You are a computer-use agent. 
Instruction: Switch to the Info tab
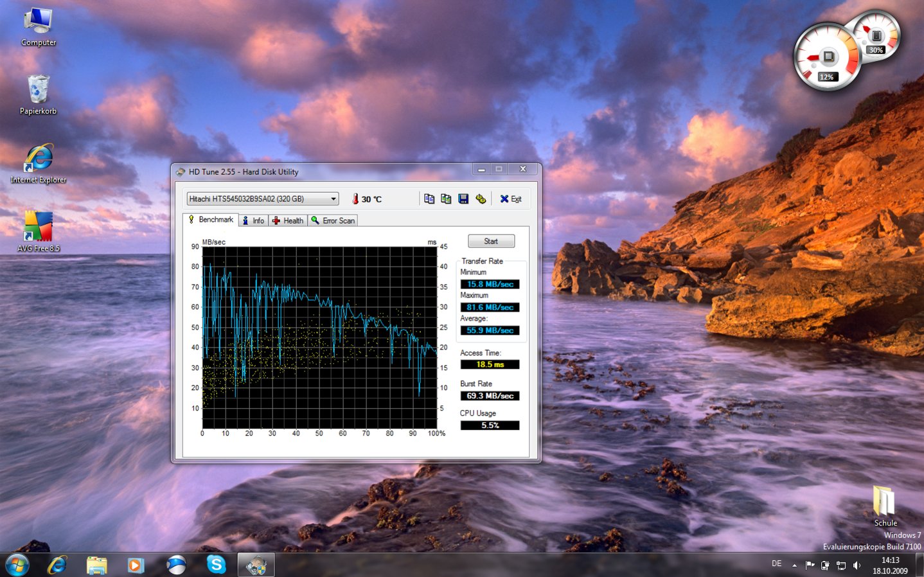(253, 220)
